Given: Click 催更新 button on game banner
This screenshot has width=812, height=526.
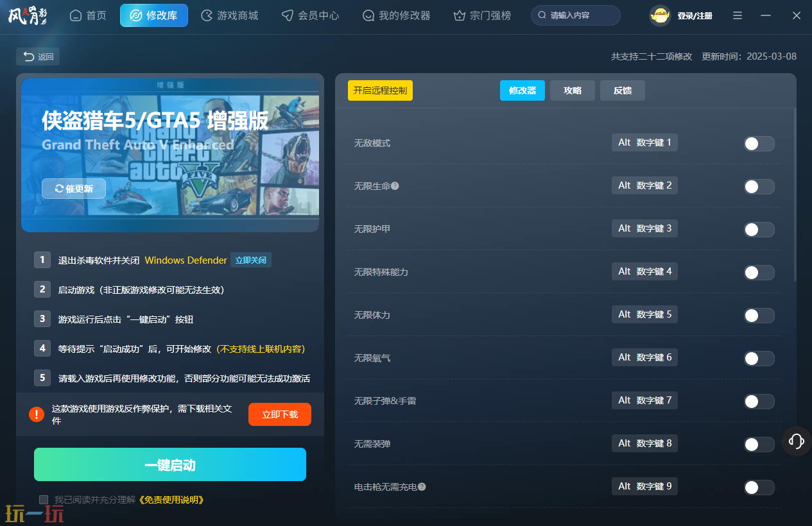Looking at the screenshot, I should coord(74,189).
